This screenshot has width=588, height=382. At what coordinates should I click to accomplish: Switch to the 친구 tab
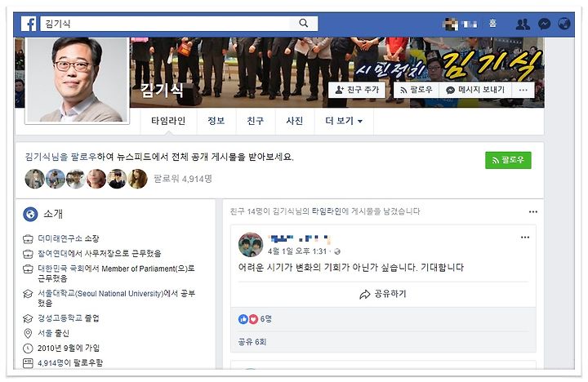[x=256, y=121]
